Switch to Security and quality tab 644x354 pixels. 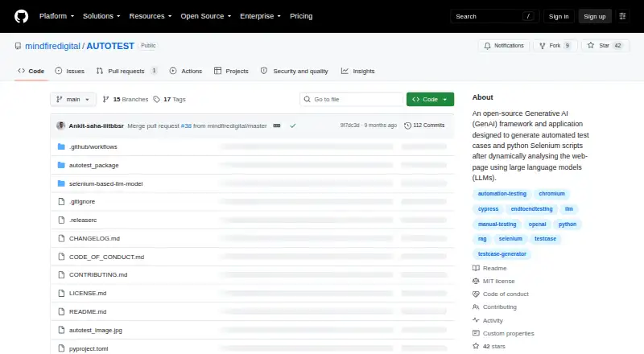[x=295, y=71]
